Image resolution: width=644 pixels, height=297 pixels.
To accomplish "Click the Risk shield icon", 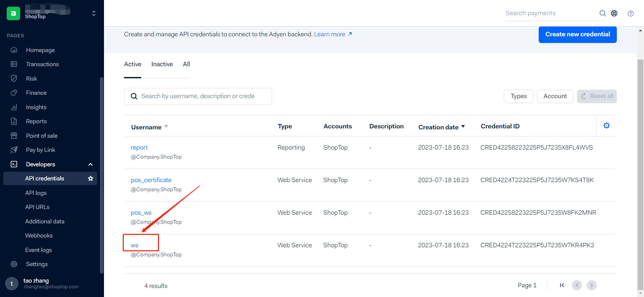I will pos(14,79).
